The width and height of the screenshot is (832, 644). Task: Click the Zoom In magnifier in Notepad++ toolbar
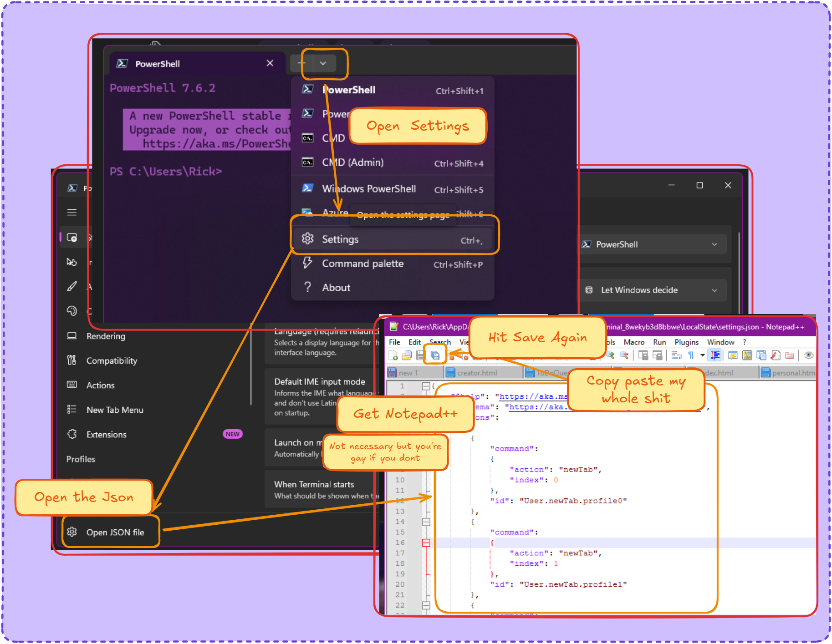coord(610,355)
